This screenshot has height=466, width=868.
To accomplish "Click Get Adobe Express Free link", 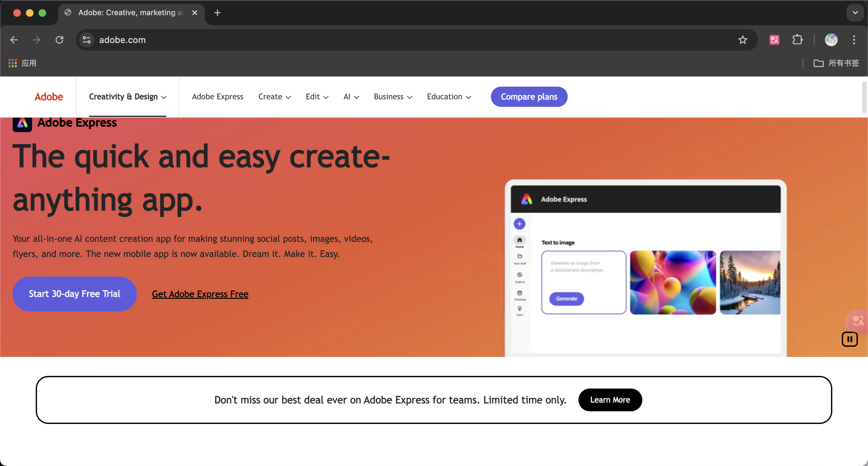I will [200, 294].
